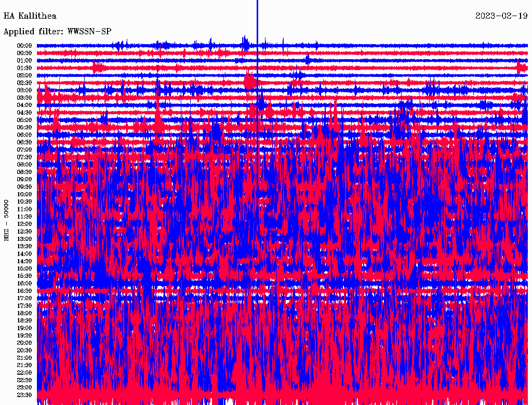Select the 15:00 time label
Screen dimensions: 532x405
pyautogui.click(x=24, y=269)
